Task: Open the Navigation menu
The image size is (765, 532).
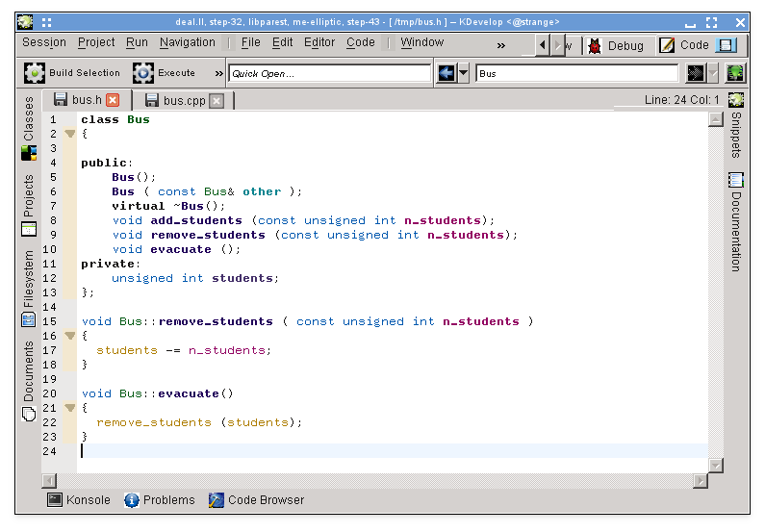Action: pos(188,42)
